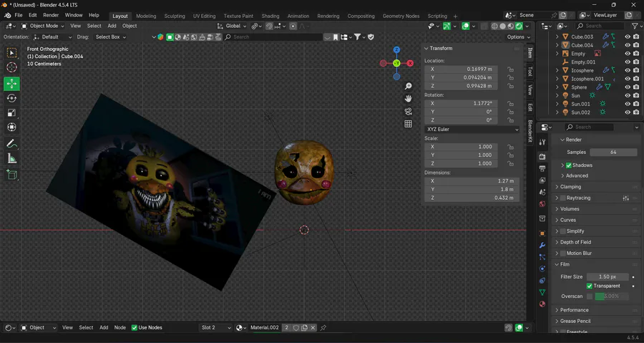
Task: Hide Cube.003 with its eye icon
Action: 628,37
